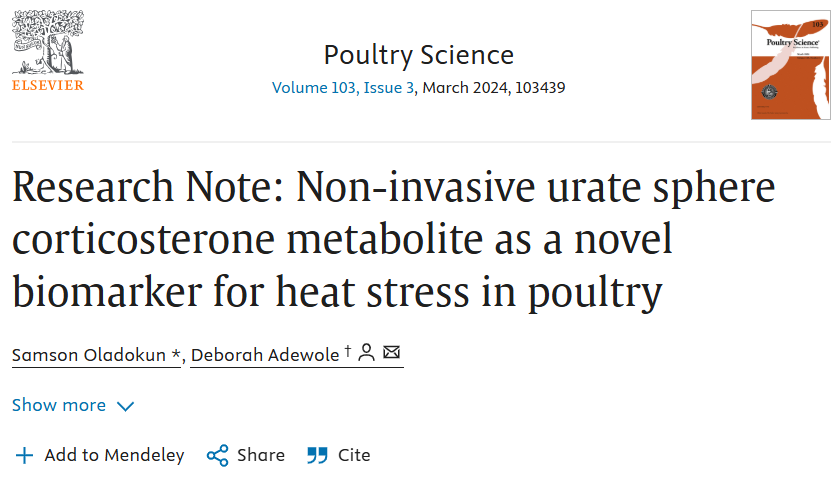Click the dagger affiliation marker after Adewole
The height and width of the screenshot is (480, 832).
coord(348,350)
